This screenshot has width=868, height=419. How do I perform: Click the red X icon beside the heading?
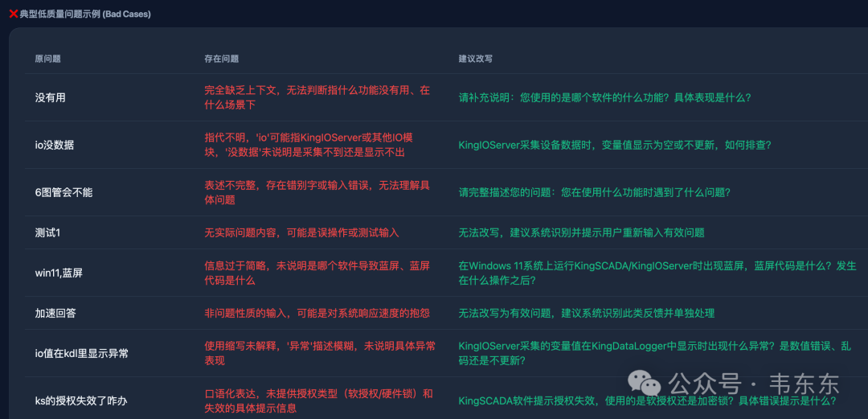click(x=14, y=14)
